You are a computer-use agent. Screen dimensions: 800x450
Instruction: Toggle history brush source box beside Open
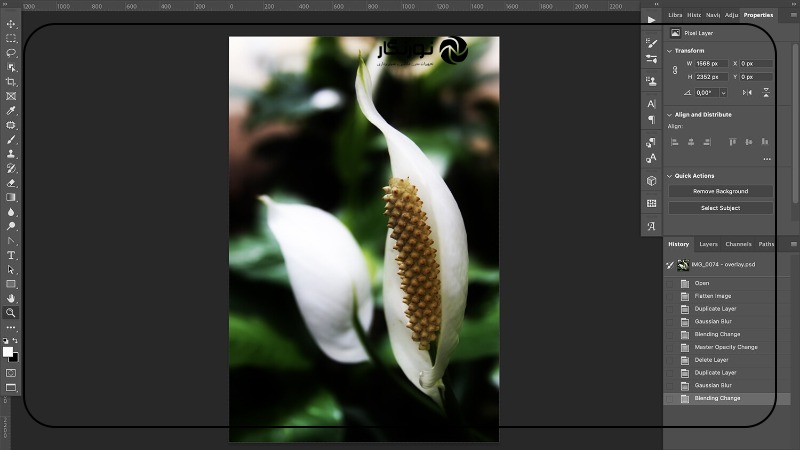click(671, 283)
